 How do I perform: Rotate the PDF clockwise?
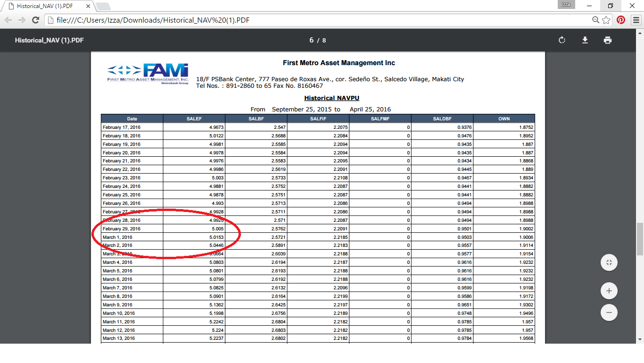point(562,40)
